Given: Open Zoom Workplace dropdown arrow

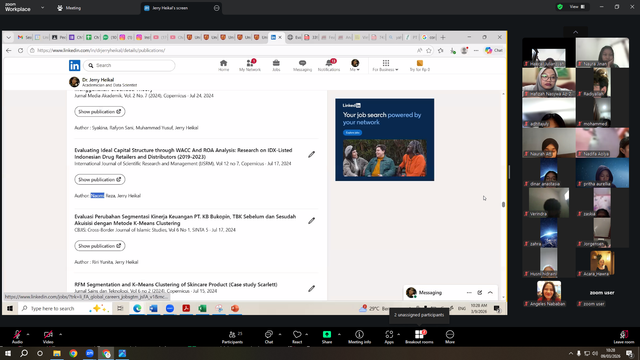Looking at the screenshot, I should click(42, 7).
